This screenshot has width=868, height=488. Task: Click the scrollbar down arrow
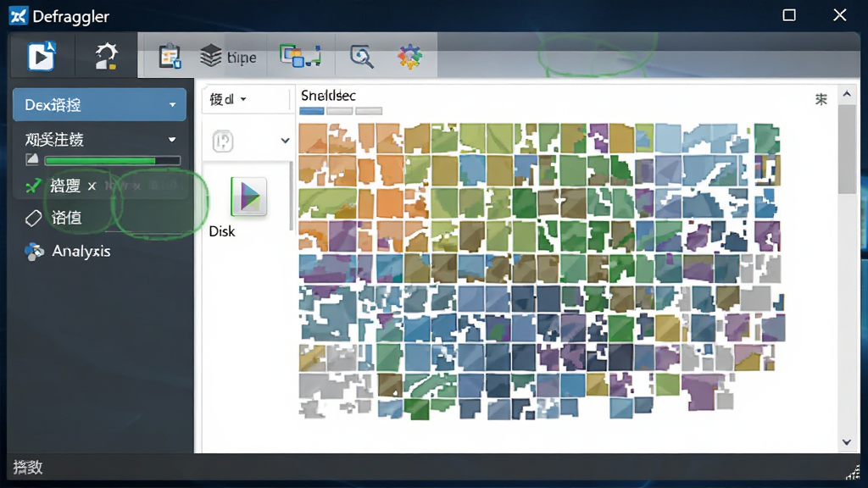pos(847,442)
